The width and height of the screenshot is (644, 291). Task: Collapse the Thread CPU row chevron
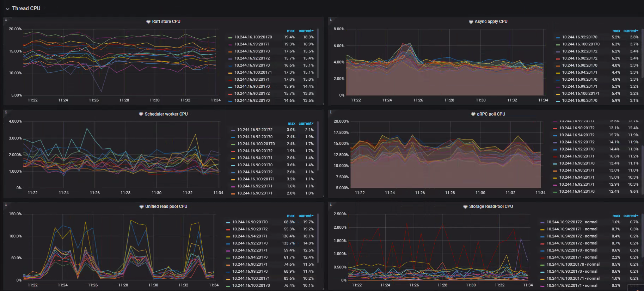[x=7, y=9]
